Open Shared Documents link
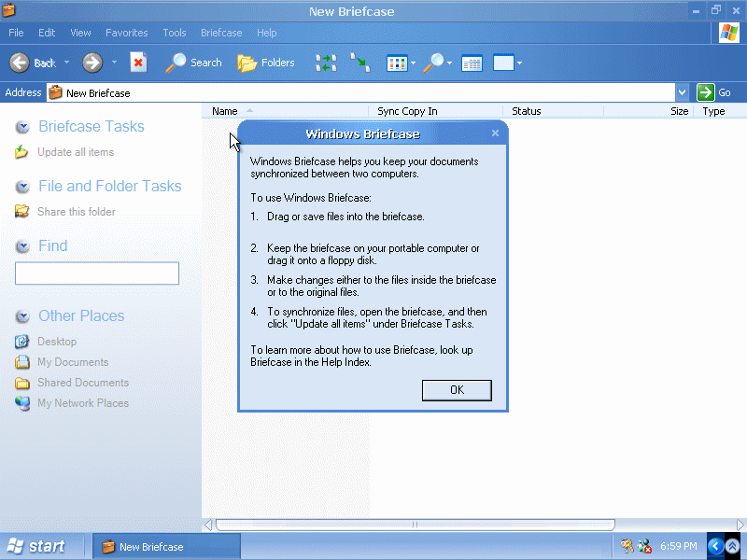This screenshot has width=747, height=560. [83, 383]
